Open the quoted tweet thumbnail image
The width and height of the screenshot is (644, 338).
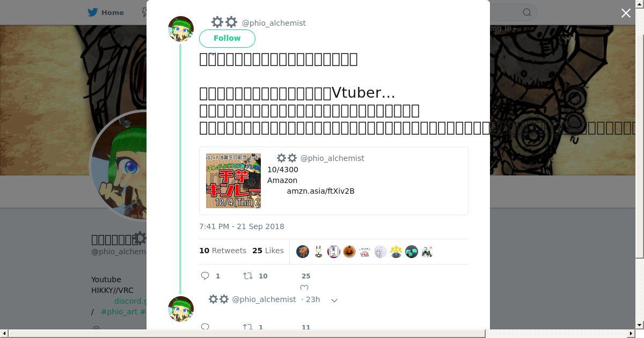[x=233, y=181]
